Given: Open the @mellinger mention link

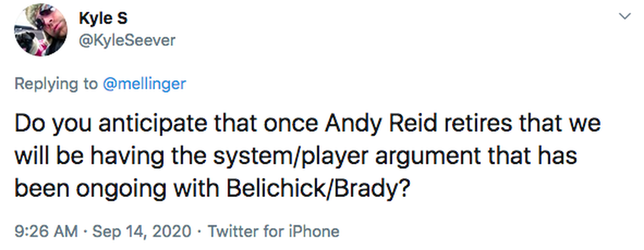Looking at the screenshot, I should click(143, 84).
